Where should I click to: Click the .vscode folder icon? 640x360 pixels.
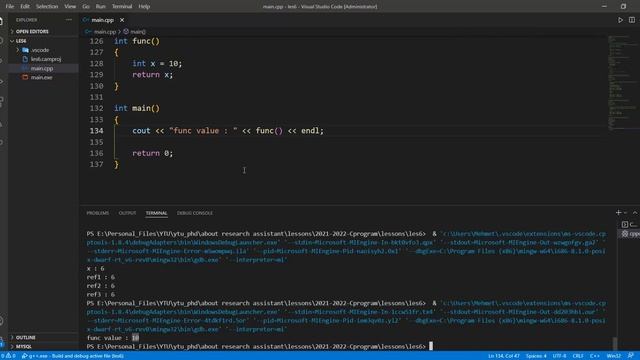(x=26, y=50)
